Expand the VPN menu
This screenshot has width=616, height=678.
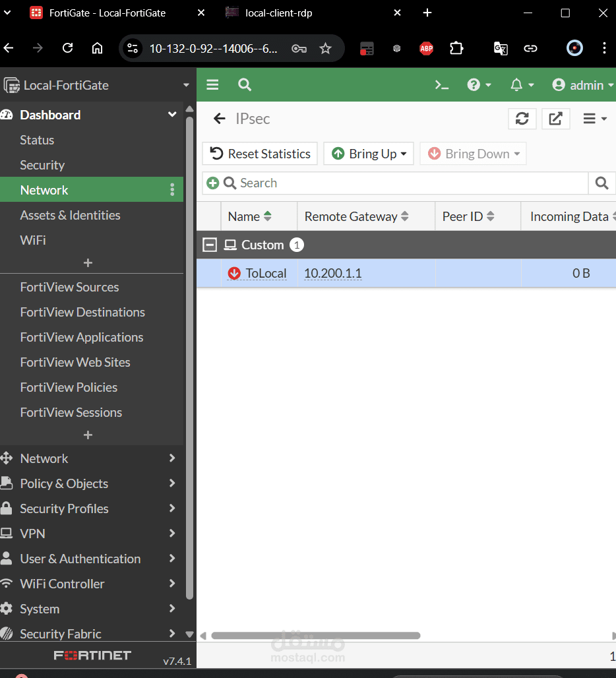coord(92,534)
